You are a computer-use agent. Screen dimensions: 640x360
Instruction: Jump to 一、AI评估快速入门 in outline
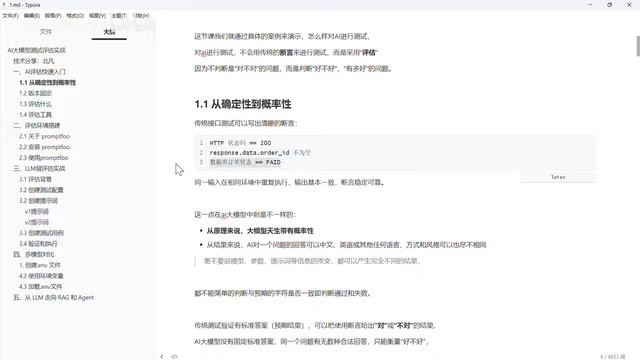coord(39,71)
